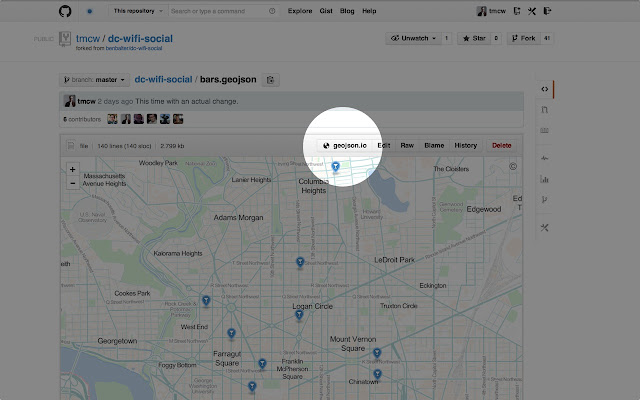Open the Wiki sidebar icon

pos(544,131)
